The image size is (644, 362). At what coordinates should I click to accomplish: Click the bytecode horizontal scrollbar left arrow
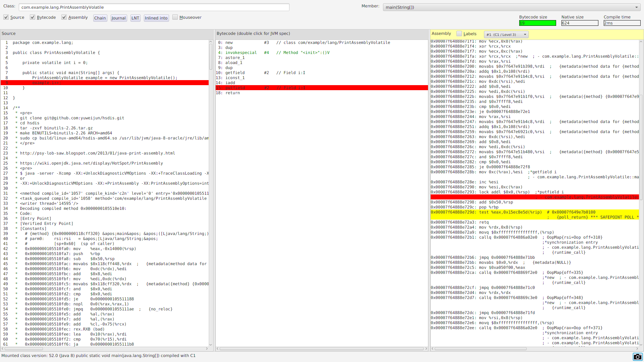[x=218, y=349]
